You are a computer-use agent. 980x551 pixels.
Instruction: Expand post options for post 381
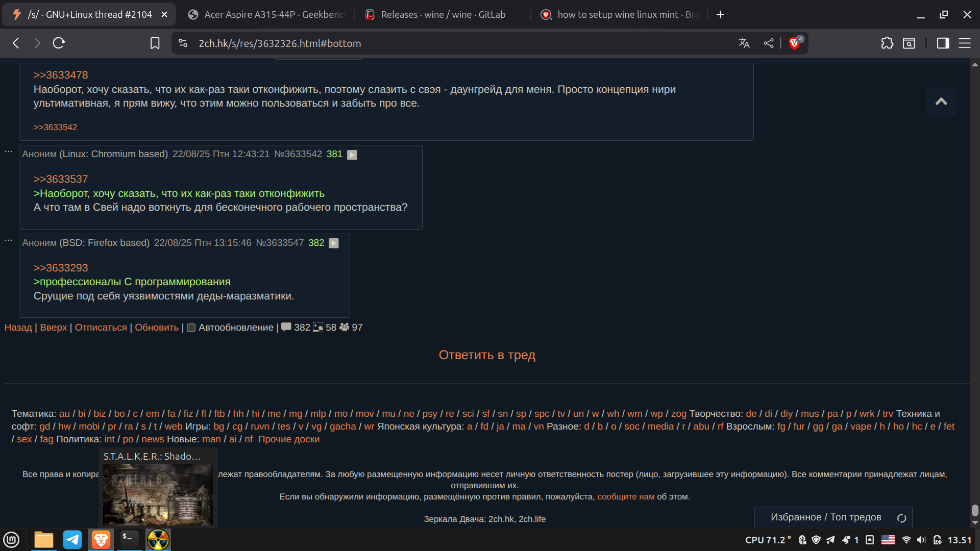(x=352, y=155)
